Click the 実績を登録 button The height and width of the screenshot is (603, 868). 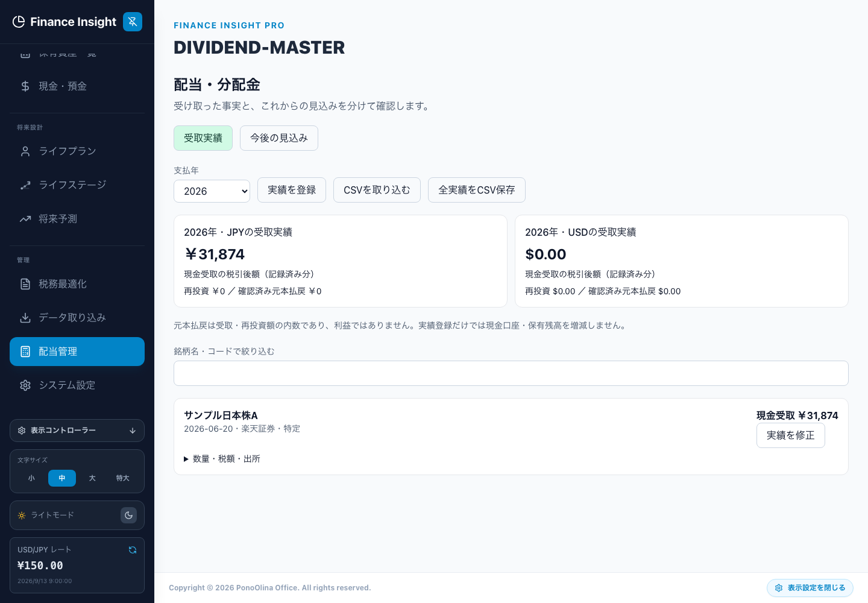click(x=292, y=190)
